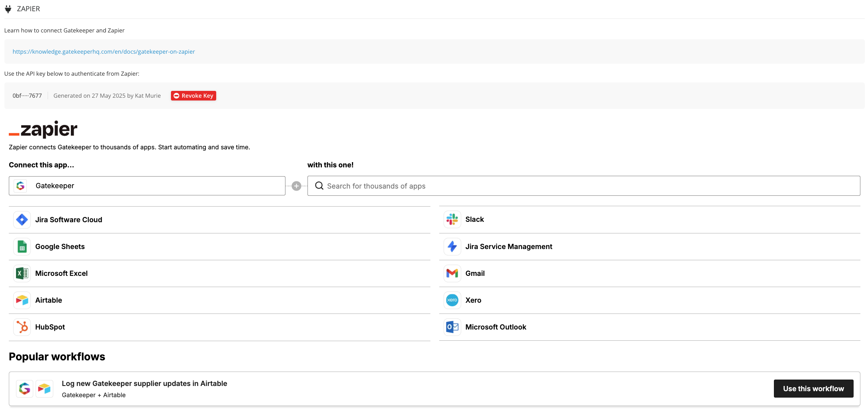Image resolution: width=868 pixels, height=410 pixels.
Task: Click the Zapier logo
Action: [43, 129]
